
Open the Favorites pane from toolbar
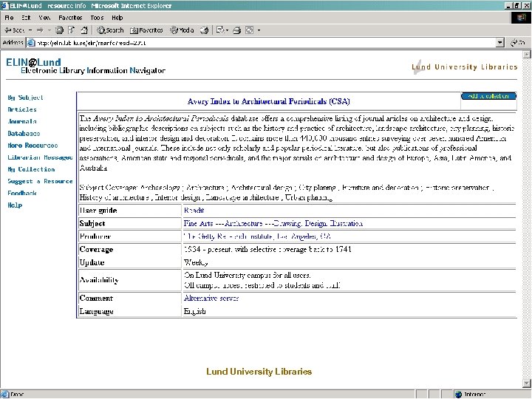(146, 30)
